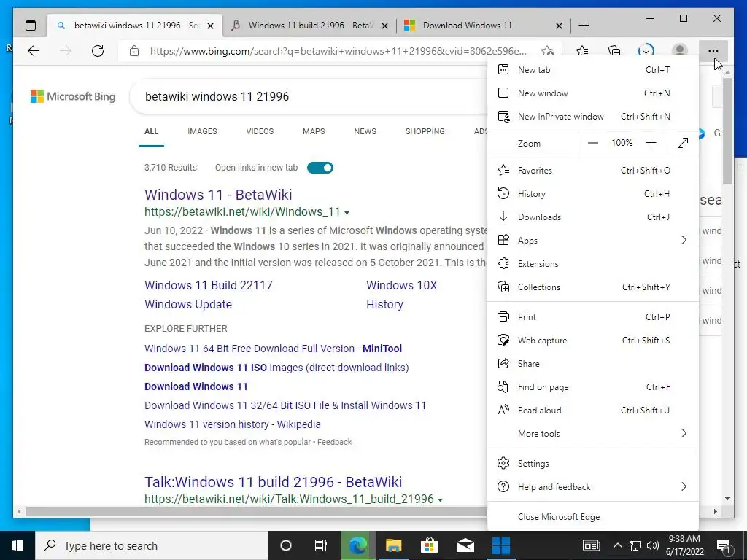The image size is (747, 560).
Task: Open Collections from the Edge menu
Action: point(593,287)
